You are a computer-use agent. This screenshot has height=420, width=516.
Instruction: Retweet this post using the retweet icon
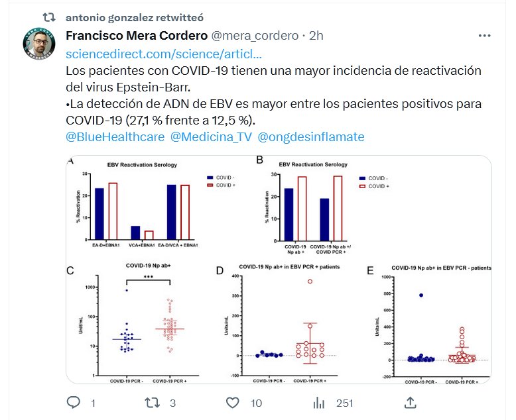point(153,402)
